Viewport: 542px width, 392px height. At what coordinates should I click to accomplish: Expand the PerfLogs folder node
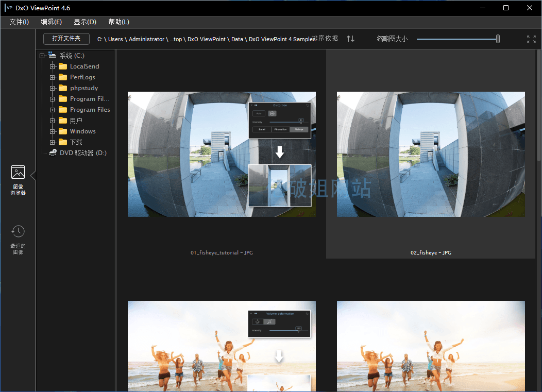[52, 77]
